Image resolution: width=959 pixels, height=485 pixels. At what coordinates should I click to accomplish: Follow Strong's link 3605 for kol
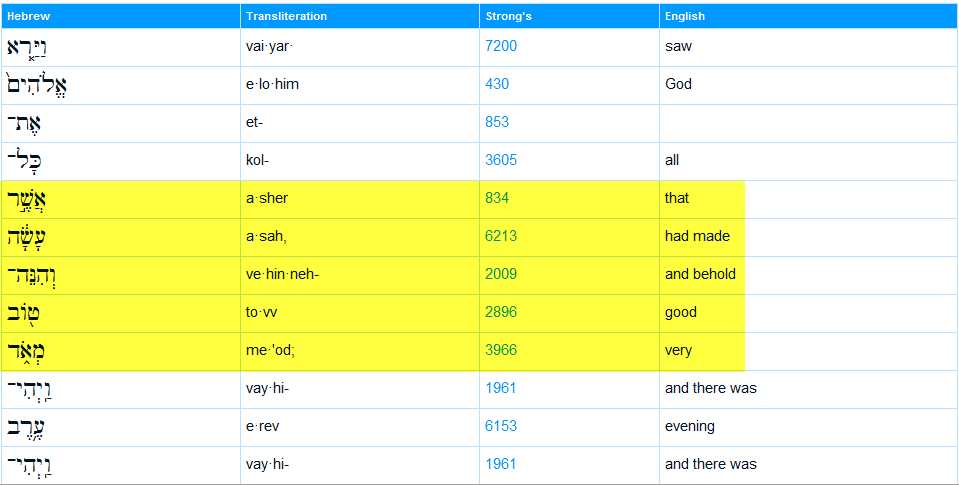[x=501, y=160]
